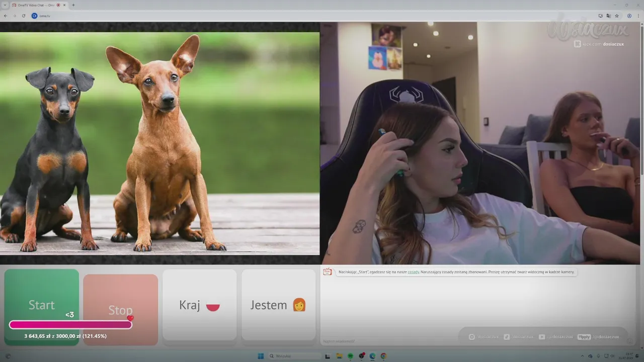644x362 pixels.
Task: Open File Explorer from the taskbar
Action: click(339, 356)
